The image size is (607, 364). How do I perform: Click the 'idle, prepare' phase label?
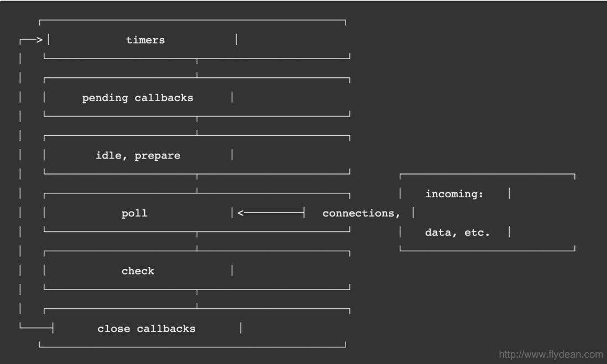[x=138, y=156]
